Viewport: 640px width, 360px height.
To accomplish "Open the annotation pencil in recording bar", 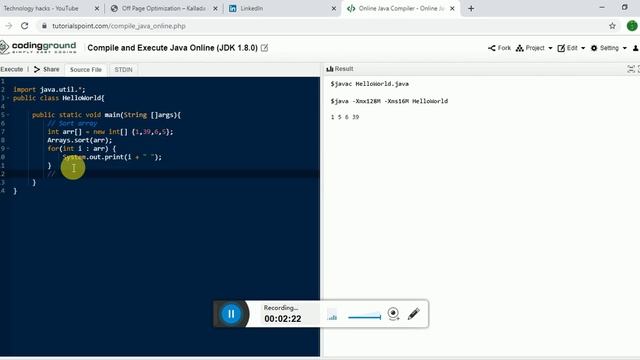I will click(x=413, y=313).
